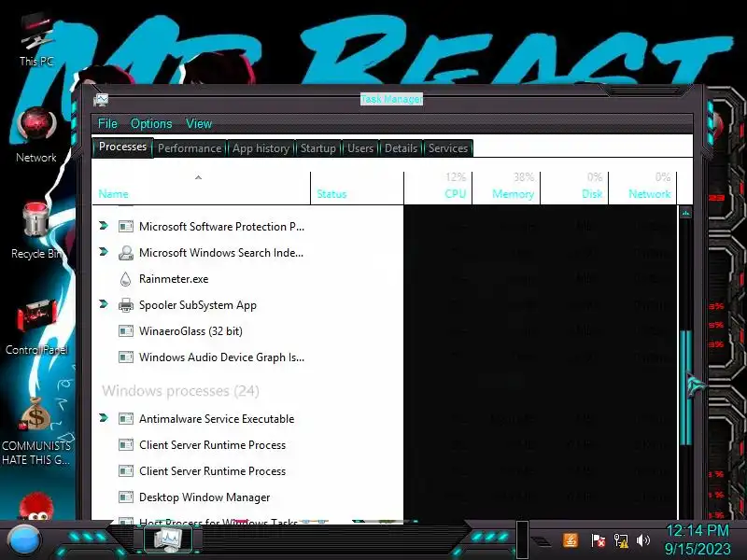Screen dimensions: 747x560
Task: Switch to the Details tab
Action: click(x=401, y=148)
